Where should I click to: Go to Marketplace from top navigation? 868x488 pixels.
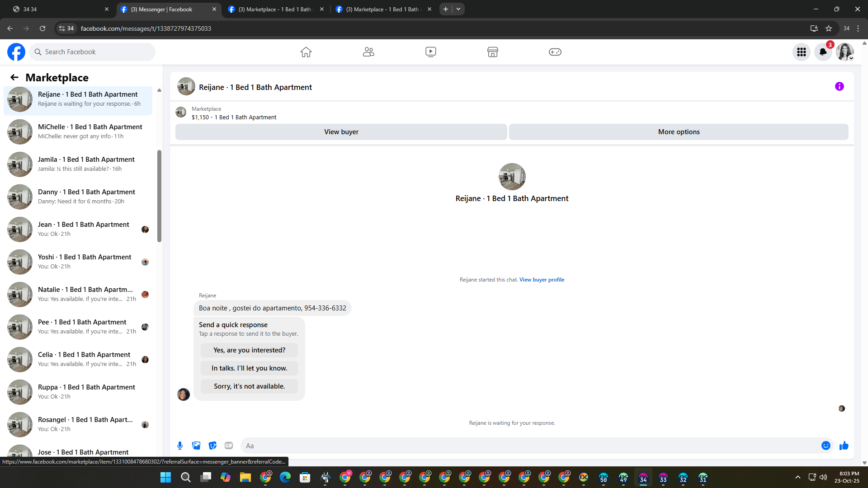492,52
